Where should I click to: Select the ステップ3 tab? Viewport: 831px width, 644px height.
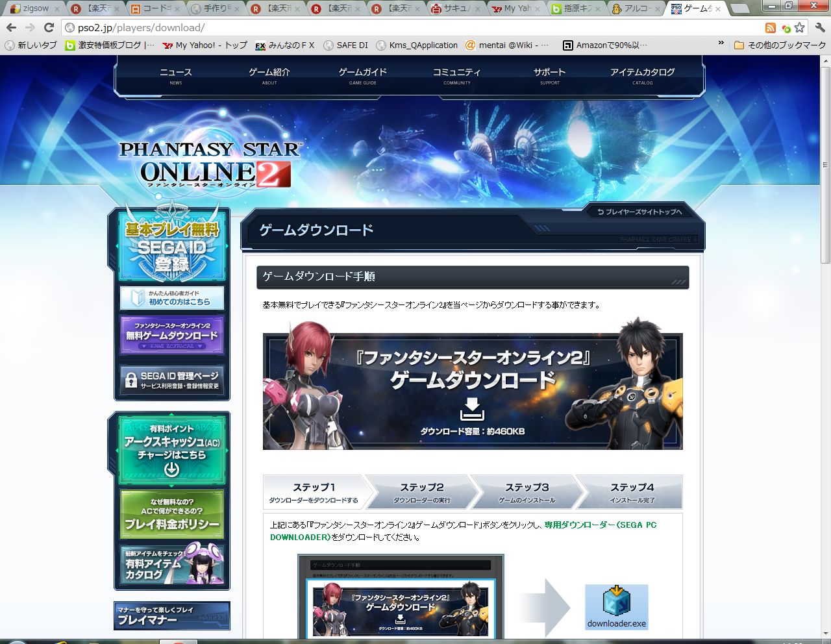(527, 492)
